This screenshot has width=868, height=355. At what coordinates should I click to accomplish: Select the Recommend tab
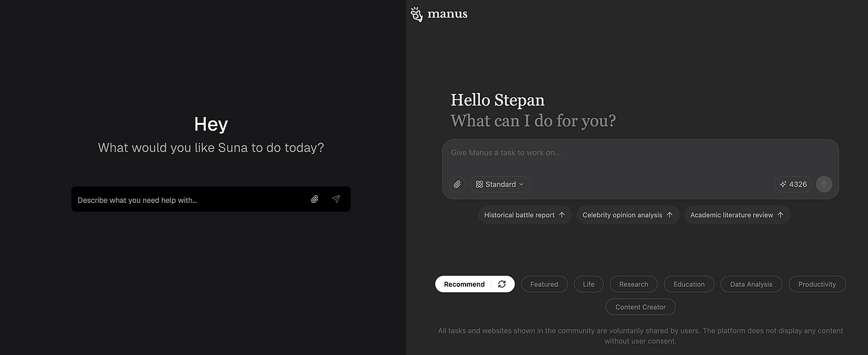(464, 284)
